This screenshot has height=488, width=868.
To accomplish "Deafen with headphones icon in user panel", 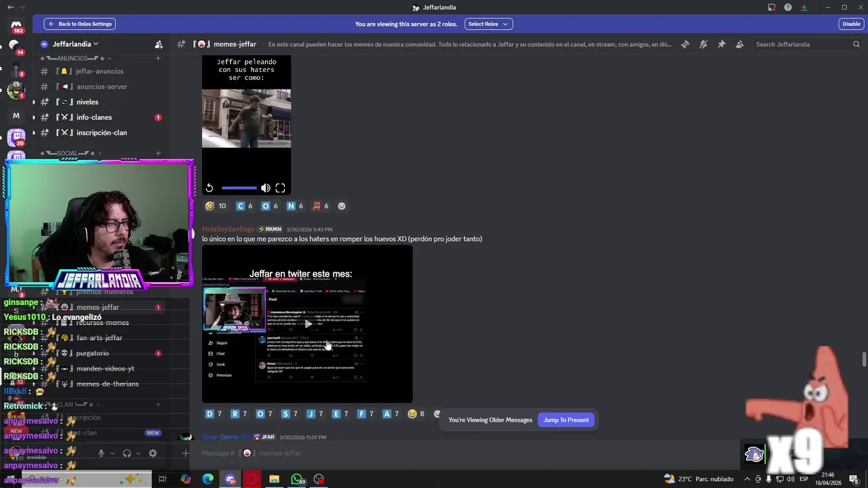I will click(x=127, y=453).
